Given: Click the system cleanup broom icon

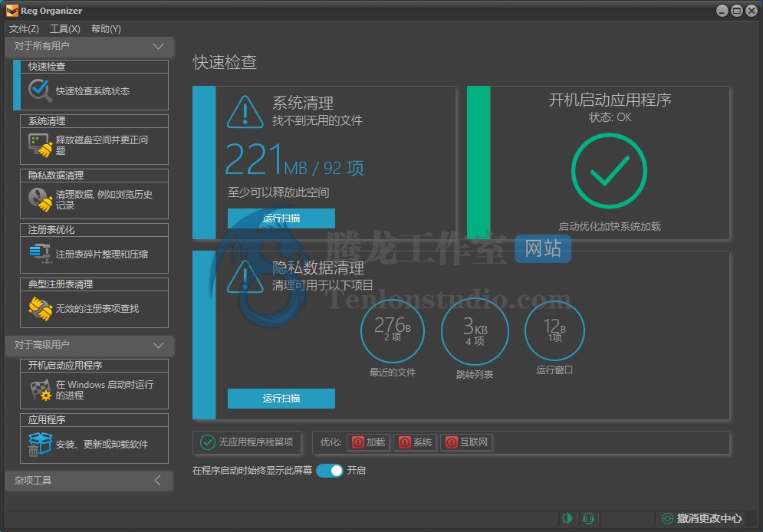Looking at the screenshot, I should click(x=40, y=146).
